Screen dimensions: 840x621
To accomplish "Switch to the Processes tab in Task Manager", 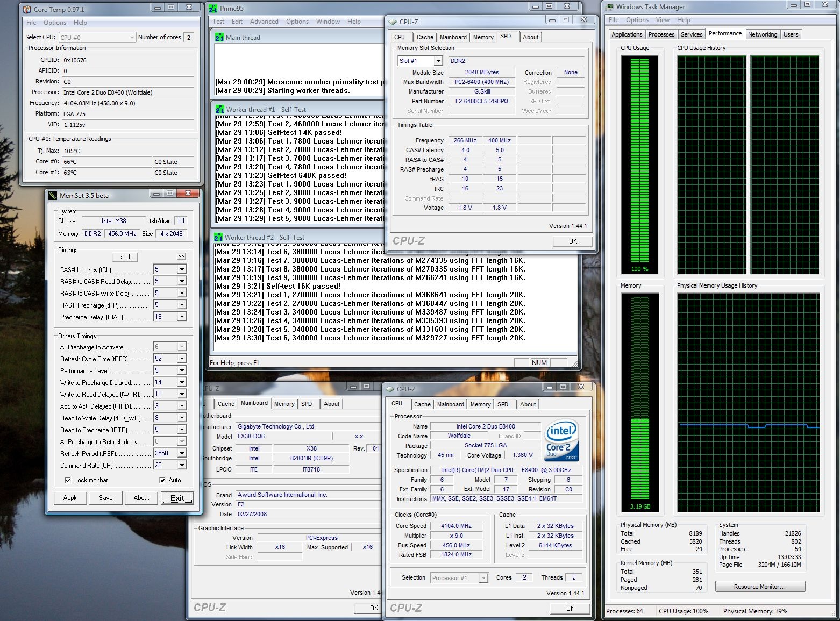I will (x=661, y=34).
